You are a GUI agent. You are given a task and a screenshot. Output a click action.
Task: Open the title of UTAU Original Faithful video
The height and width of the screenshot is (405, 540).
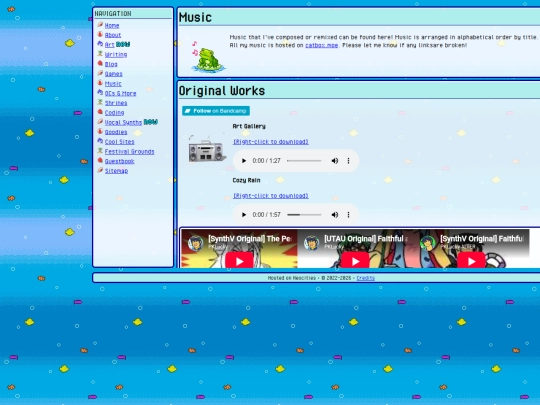tap(366, 239)
